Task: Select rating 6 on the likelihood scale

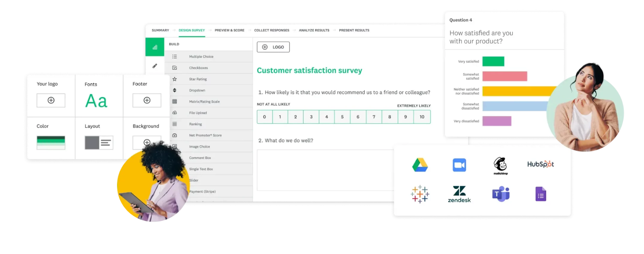Action: click(358, 117)
